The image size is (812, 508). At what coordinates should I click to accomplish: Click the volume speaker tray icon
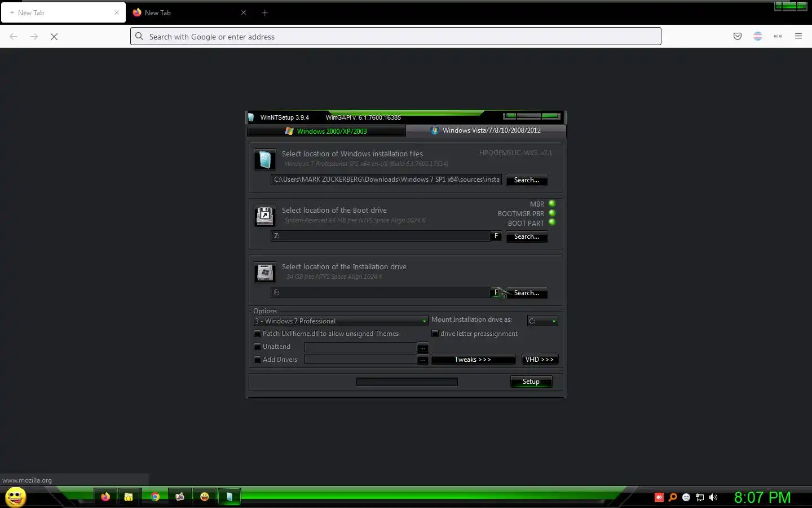click(713, 497)
